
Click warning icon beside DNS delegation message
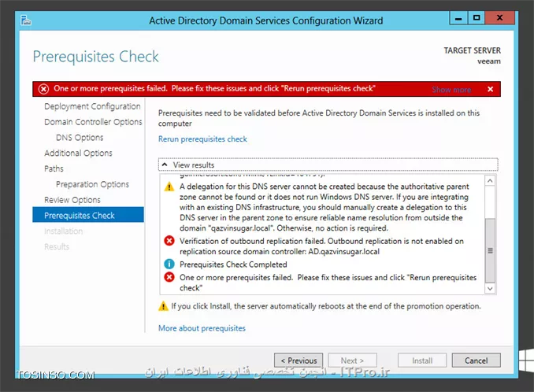pos(169,187)
